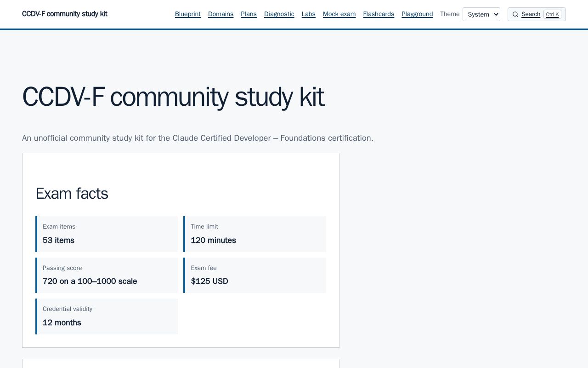Select the "12 months" validity value
Viewport: 588px width, 368px height.
tap(62, 323)
